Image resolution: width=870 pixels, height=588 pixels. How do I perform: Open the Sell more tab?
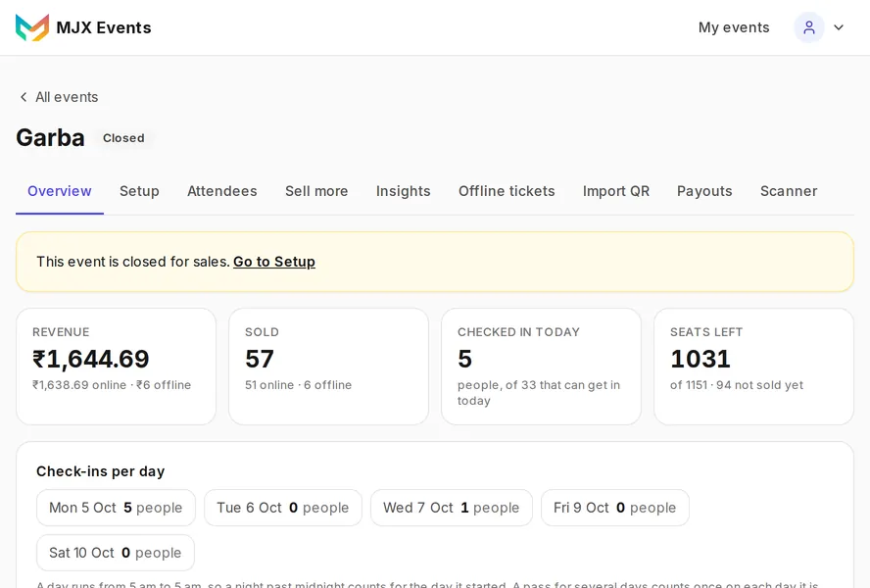pyautogui.click(x=316, y=191)
